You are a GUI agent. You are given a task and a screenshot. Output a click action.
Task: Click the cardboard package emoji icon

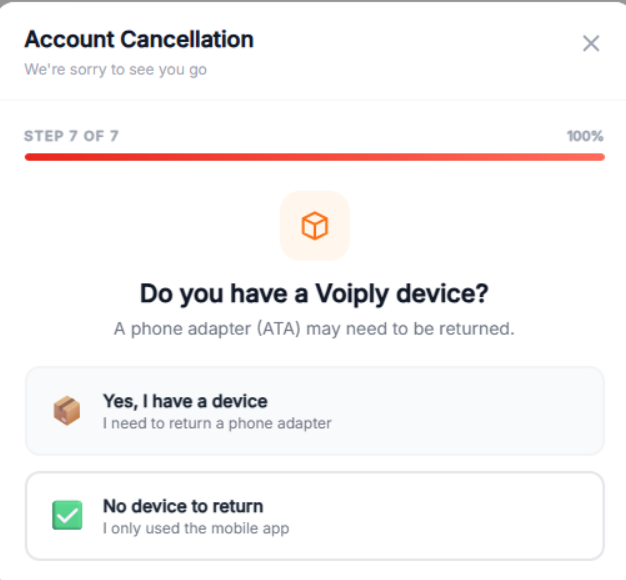click(x=67, y=411)
